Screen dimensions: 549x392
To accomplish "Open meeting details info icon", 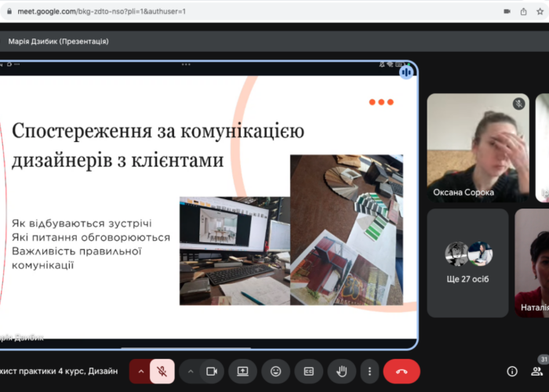I will pyautogui.click(x=512, y=371).
